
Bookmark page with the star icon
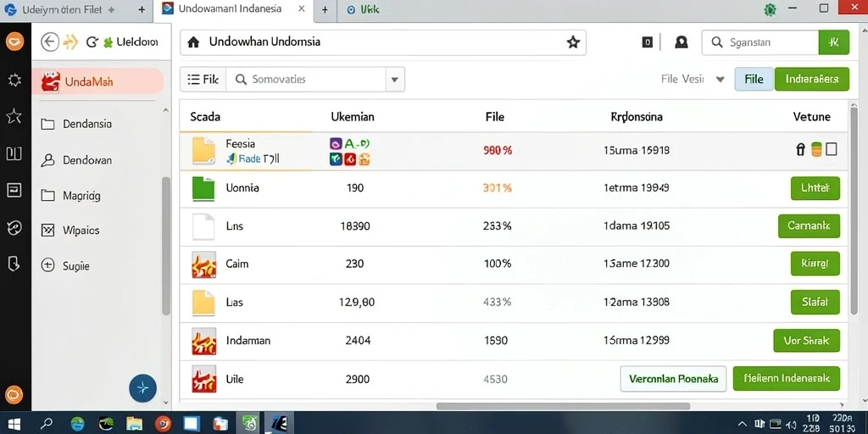click(x=573, y=42)
